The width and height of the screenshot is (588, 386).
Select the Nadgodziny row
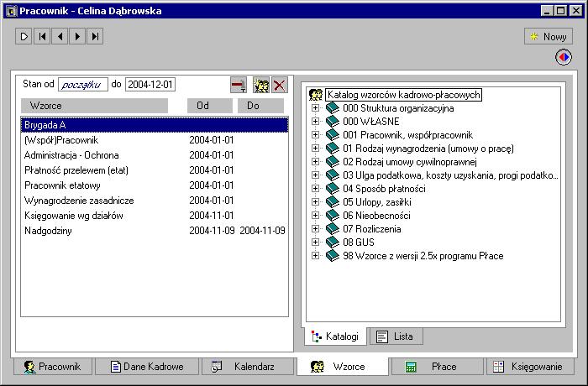[x=155, y=231]
